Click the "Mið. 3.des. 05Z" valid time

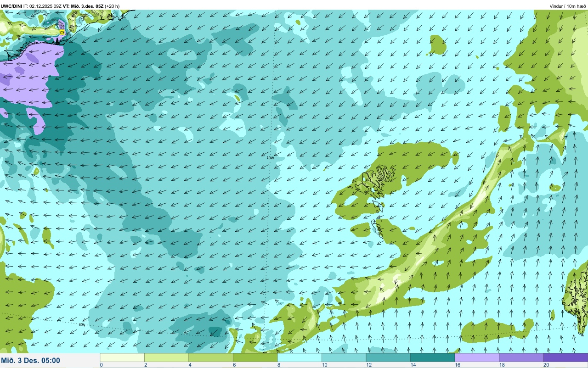[x=87, y=6]
